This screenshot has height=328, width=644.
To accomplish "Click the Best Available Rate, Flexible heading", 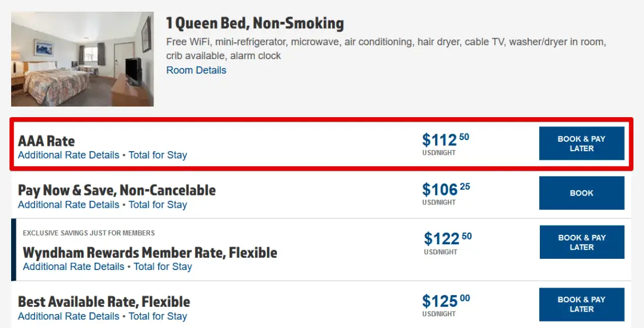I will (104, 302).
